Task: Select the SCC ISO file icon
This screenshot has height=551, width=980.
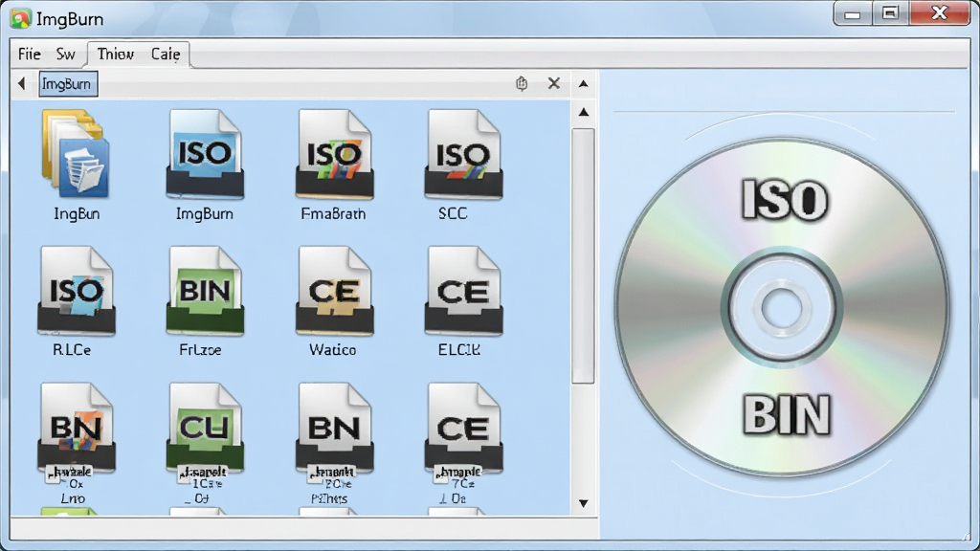Action: (463, 154)
